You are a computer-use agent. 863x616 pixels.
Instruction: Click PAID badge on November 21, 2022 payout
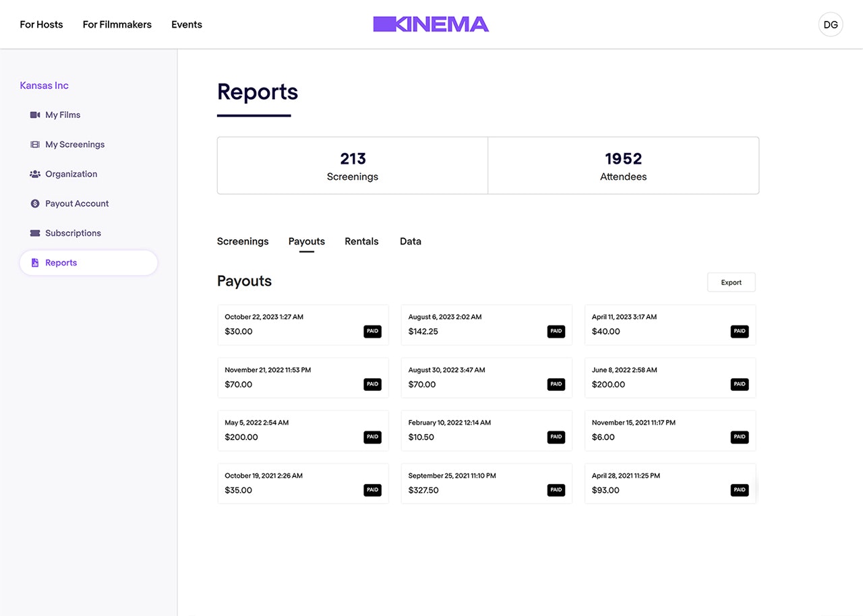click(x=373, y=384)
